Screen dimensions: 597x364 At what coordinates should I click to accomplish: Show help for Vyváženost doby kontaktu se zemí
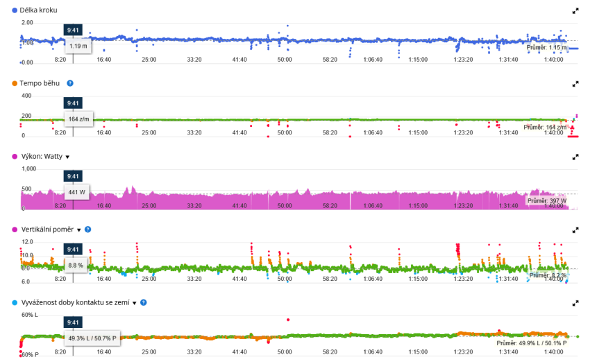143,303
